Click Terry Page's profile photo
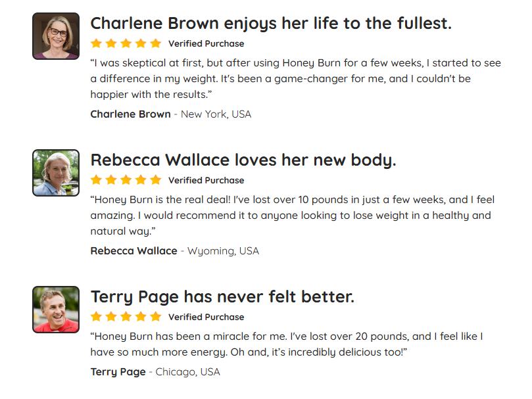This screenshot has height=399, width=532. point(56,310)
